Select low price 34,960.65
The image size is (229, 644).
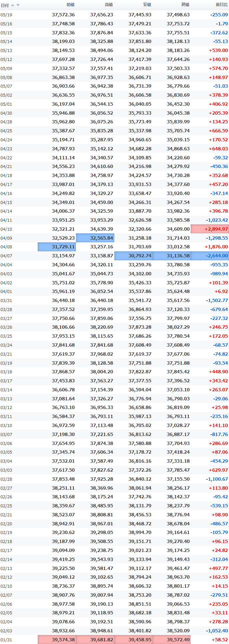(x=140, y=140)
